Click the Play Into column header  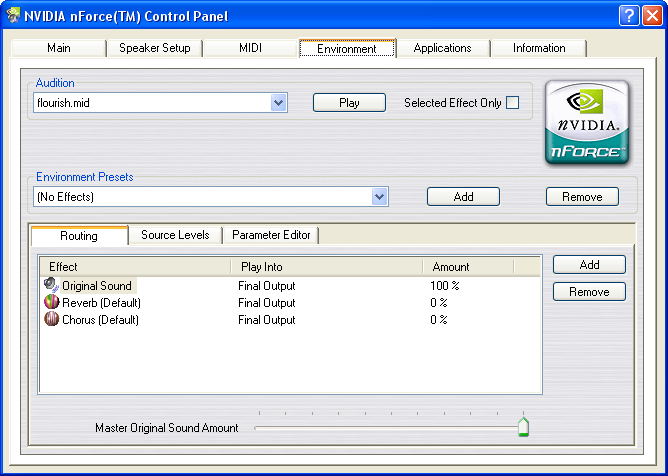coord(327,267)
